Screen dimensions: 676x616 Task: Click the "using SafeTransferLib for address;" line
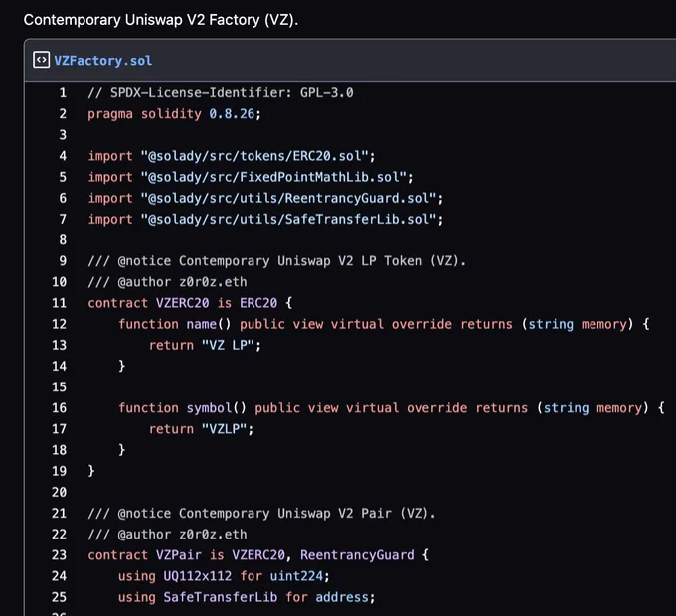coord(247,597)
